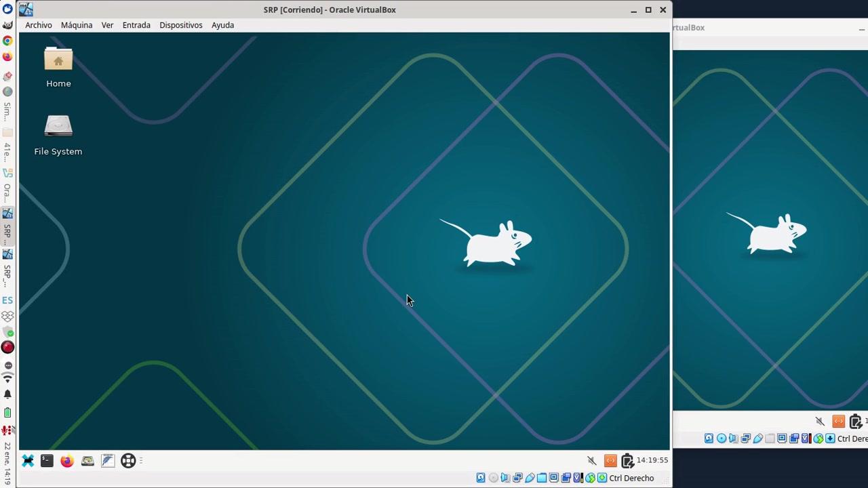The image size is (868, 488).
Task: Click the display indicator in SRP status bar
Action: [554, 478]
